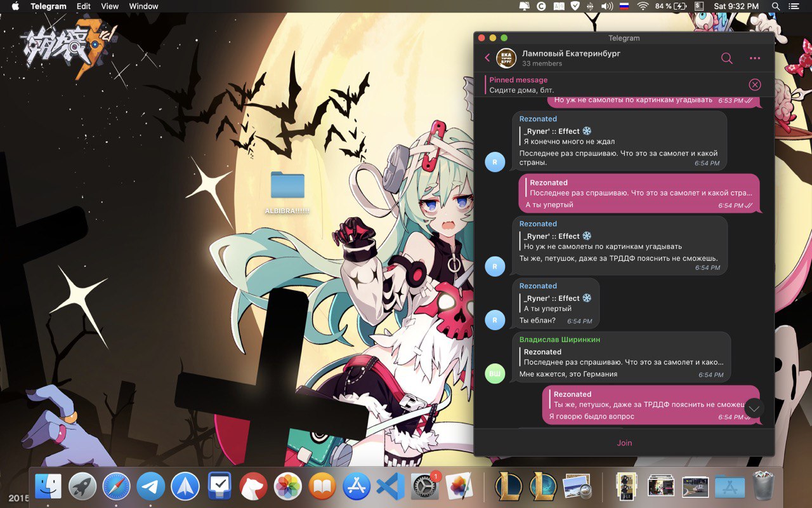Open the Wi-Fi status menu
This screenshot has width=812, height=508.
(x=643, y=6)
